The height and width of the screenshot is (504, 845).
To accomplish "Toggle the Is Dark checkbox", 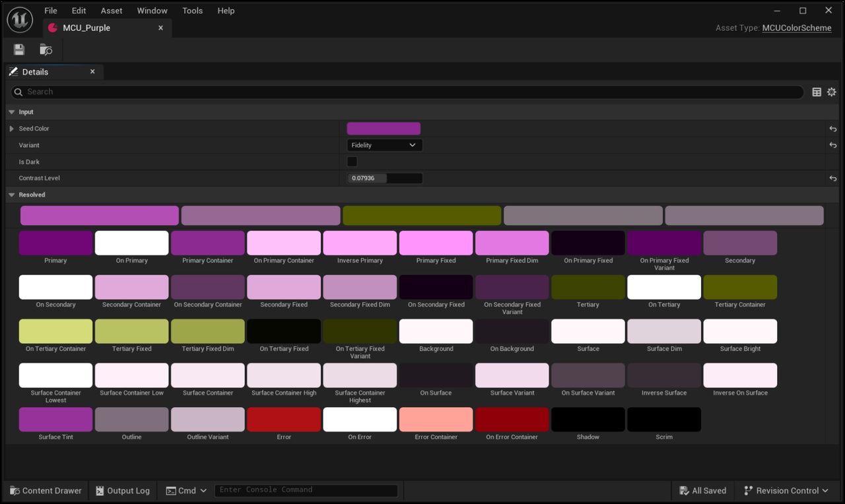I will pyautogui.click(x=352, y=162).
